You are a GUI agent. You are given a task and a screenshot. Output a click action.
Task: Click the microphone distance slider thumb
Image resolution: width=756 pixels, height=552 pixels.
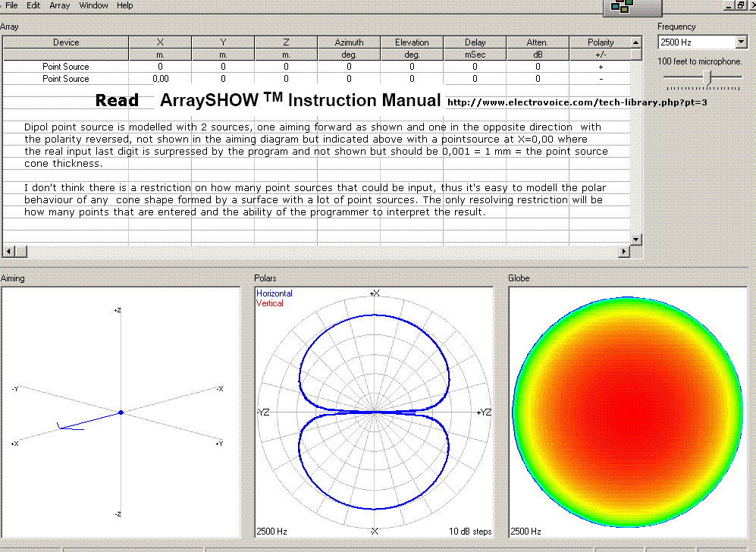click(x=707, y=77)
